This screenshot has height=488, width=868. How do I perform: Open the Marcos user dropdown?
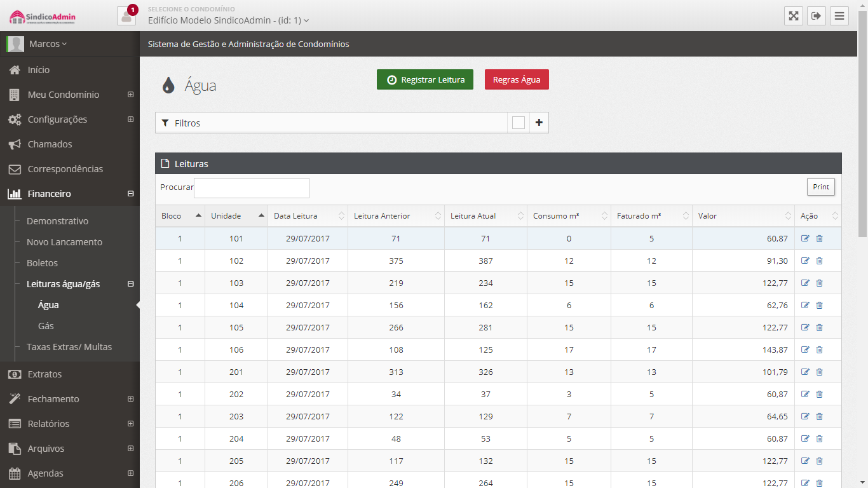tap(48, 44)
